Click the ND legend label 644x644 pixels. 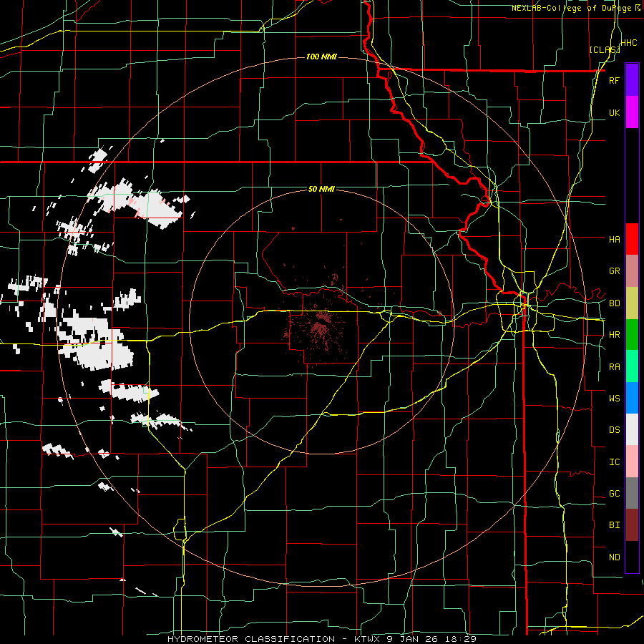(x=614, y=557)
